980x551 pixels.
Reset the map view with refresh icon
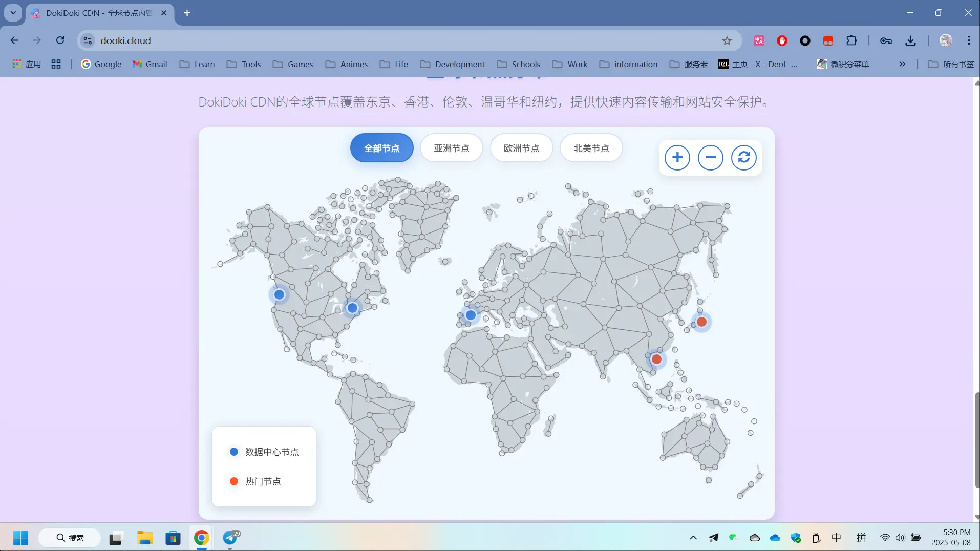tap(744, 157)
